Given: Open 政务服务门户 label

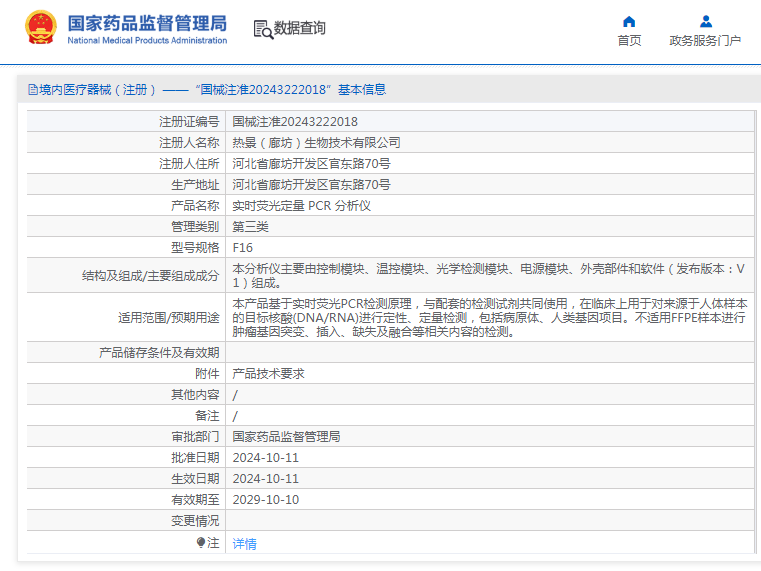Looking at the screenshot, I should tap(705, 41).
